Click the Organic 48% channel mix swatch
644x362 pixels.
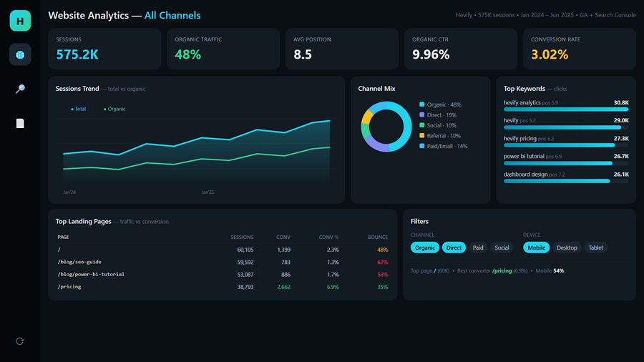[421, 104]
